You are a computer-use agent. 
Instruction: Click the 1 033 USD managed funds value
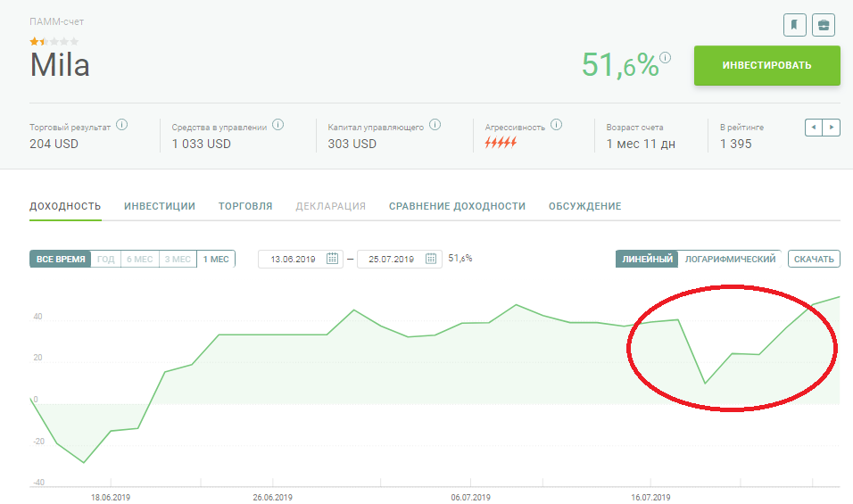click(202, 144)
